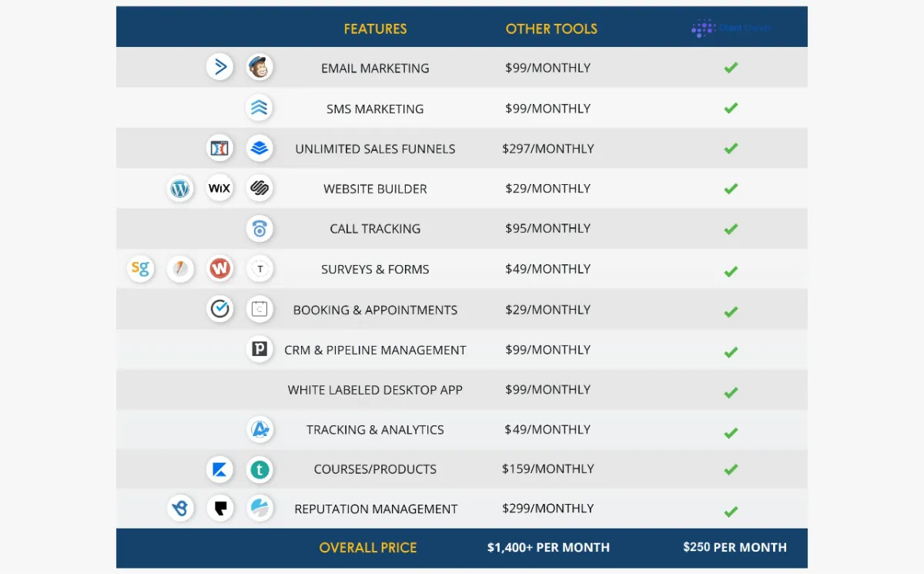Click the BOOKING & APPOINTMENTS label
Image resolution: width=924 pixels, height=574 pixels.
coord(375,310)
